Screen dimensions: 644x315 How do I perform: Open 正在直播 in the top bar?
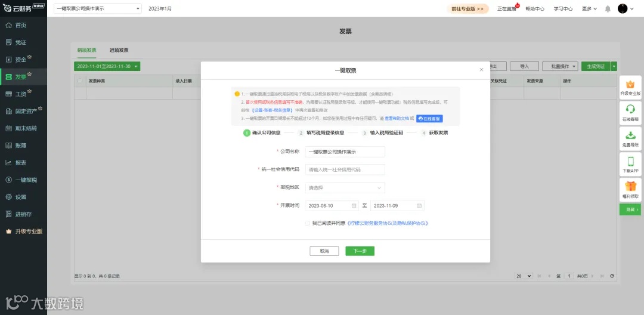[x=506, y=8]
